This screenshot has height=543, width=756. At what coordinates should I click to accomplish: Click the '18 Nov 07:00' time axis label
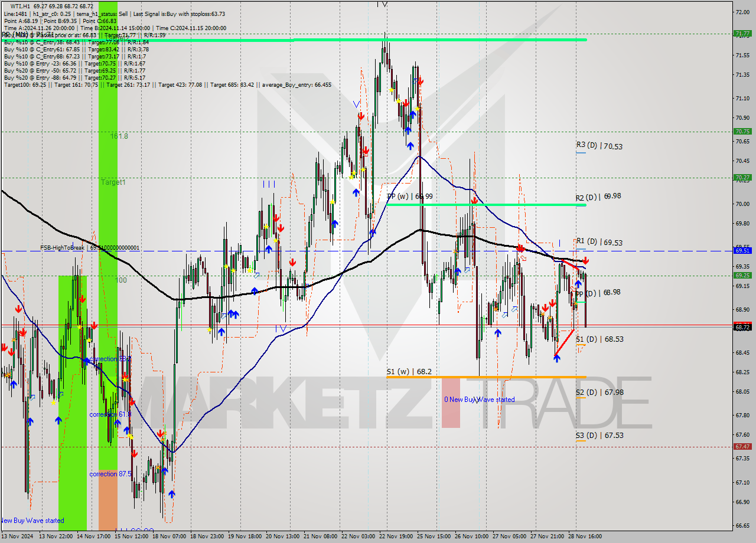tap(169, 537)
